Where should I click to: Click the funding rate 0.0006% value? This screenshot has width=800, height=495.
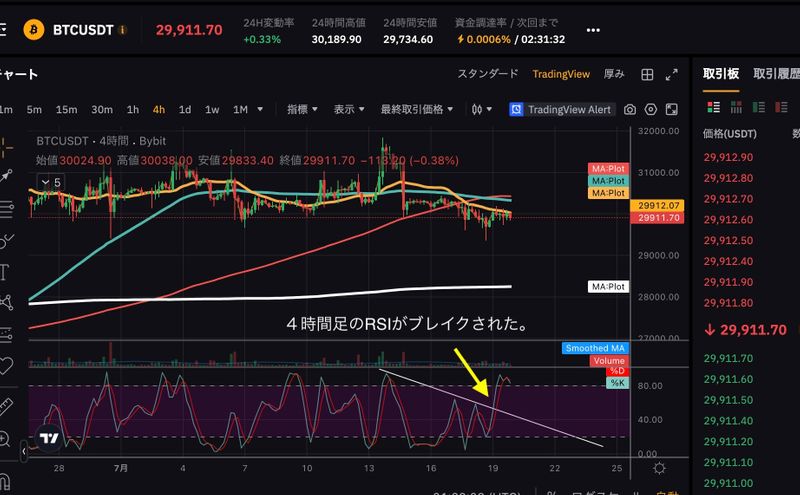coord(488,39)
